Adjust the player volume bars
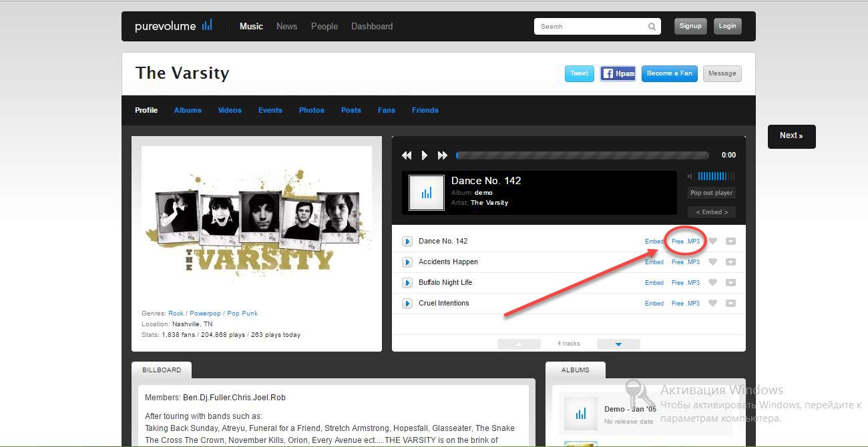Screen dimensions: 868x447 tap(716, 176)
